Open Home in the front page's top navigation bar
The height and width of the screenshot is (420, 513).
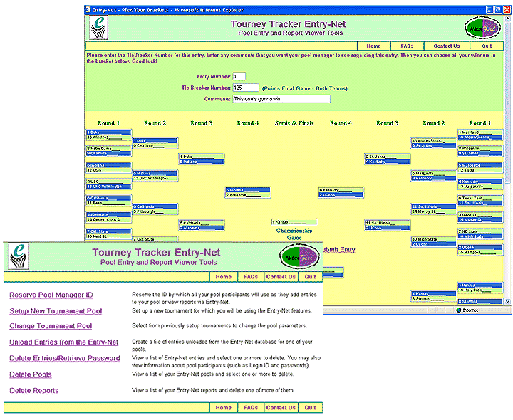point(224,277)
